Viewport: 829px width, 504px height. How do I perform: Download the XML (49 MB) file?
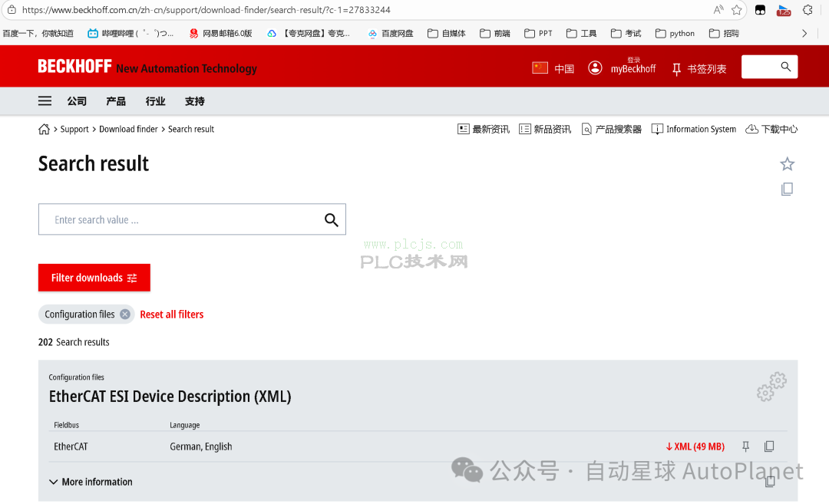pos(695,446)
